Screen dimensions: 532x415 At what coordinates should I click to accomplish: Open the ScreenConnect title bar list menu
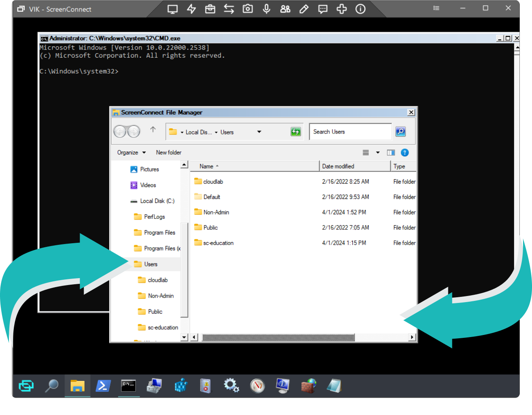coord(436,8)
